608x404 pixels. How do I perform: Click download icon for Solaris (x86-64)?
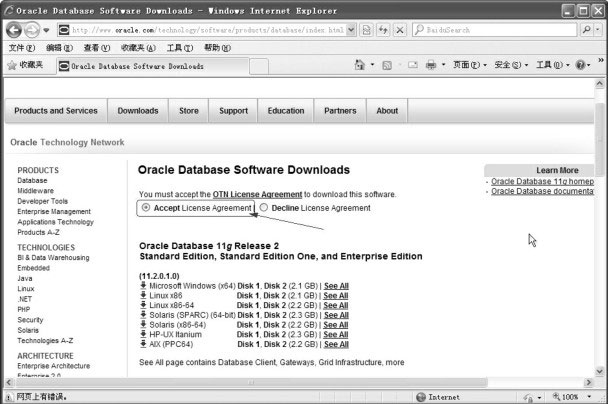coord(143,325)
